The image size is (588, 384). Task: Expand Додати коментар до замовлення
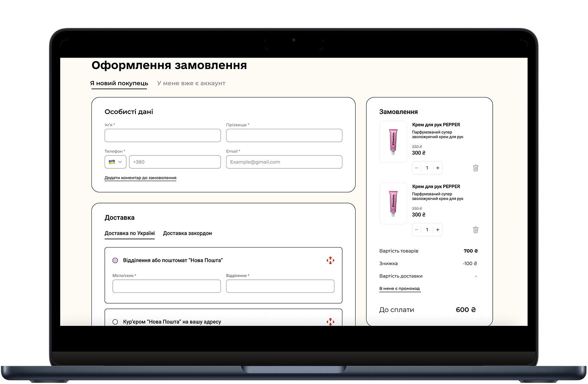[140, 178]
